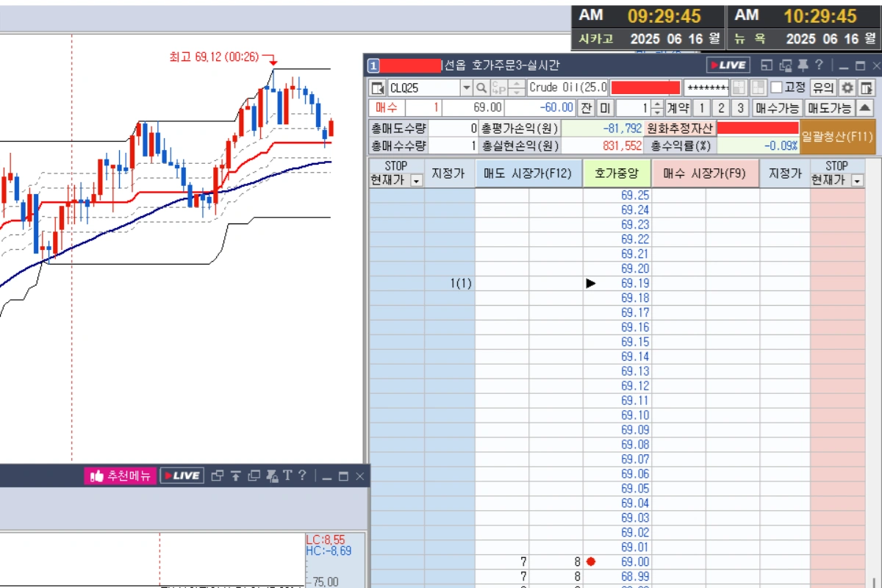This screenshot has width=882, height=588.
Task: Click the 매수 시장가(F9) column header
Action: pyautogui.click(x=704, y=173)
